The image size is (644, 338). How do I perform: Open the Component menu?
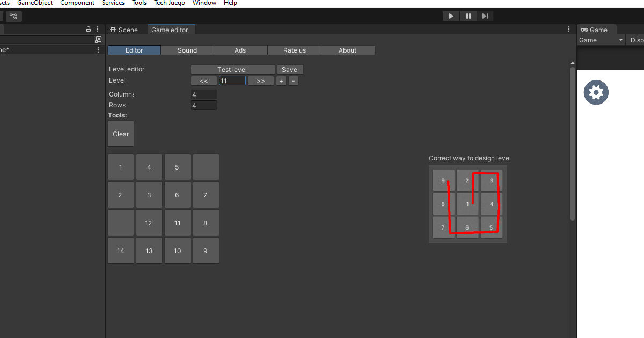(x=77, y=3)
